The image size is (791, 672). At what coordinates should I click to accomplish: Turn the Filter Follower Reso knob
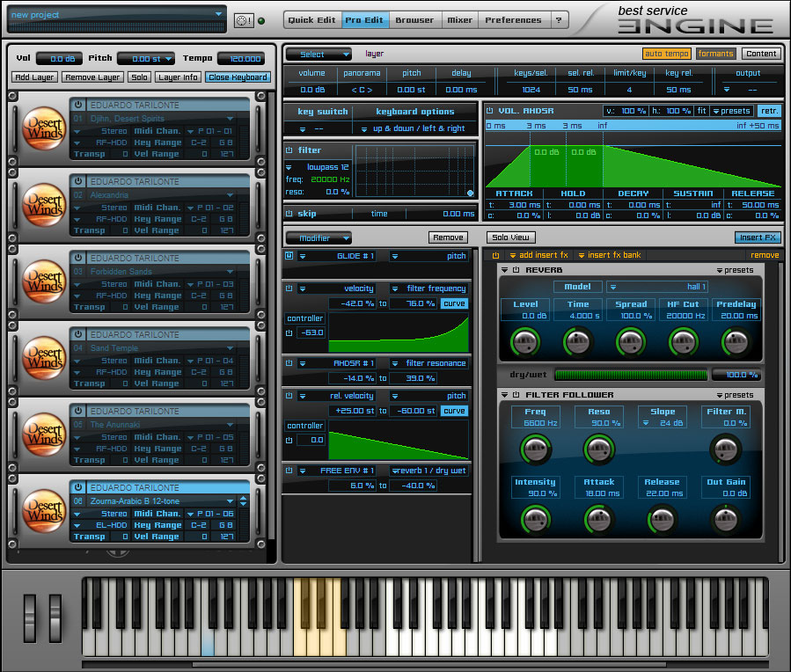click(599, 449)
